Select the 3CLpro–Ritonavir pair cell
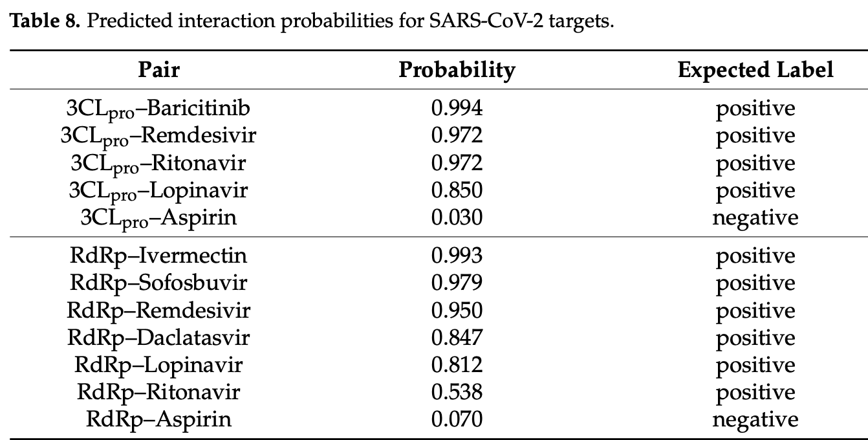Image resolution: width=868 pixels, height=440 pixels. (x=158, y=163)
